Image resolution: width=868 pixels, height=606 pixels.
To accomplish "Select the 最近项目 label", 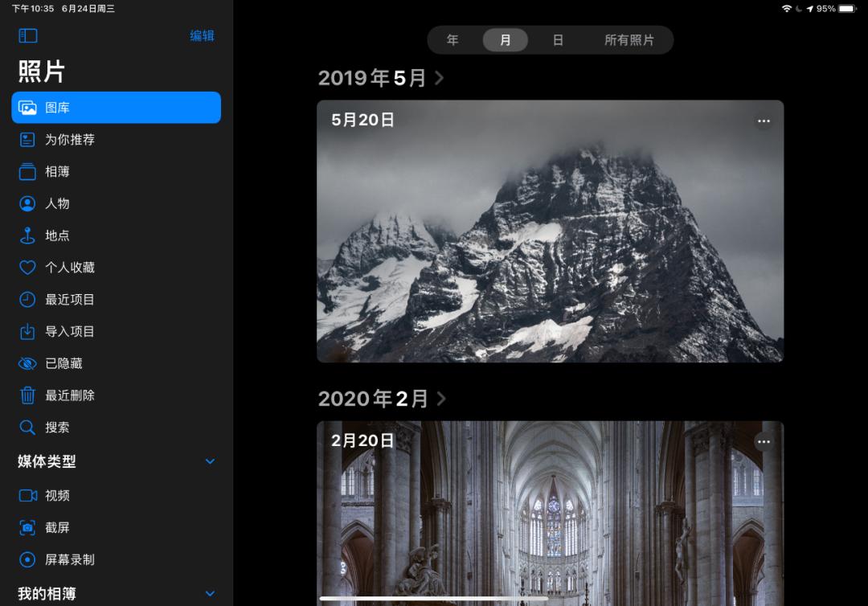I will [x=70, y=300].
